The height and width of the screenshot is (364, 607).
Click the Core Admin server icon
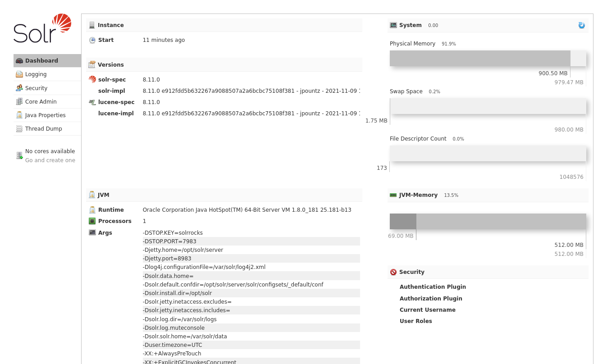19,102
